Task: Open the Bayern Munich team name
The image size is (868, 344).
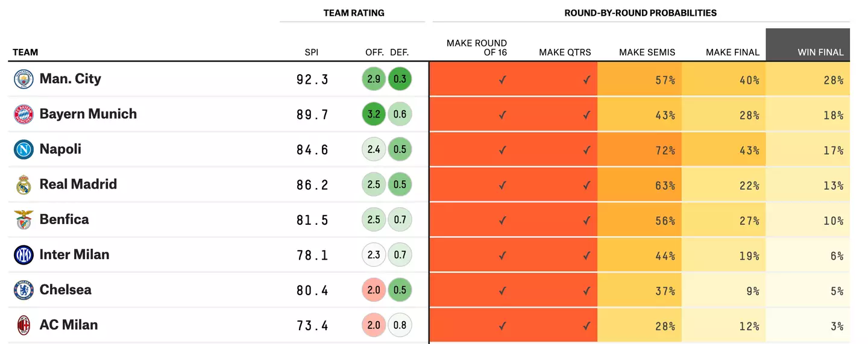Action: click(88, 114)
